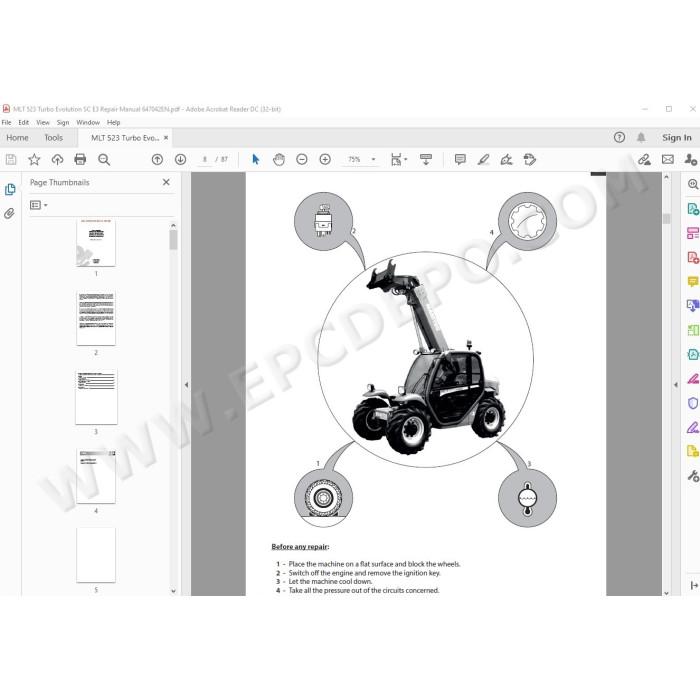Open the File menu
The width and height of the screenshot is (700, 700).
point(6,122)
